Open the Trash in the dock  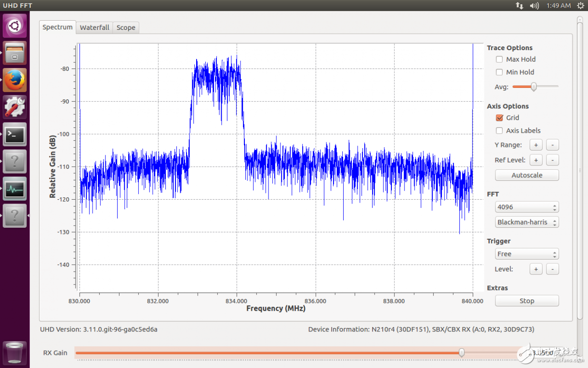(14, 352)
